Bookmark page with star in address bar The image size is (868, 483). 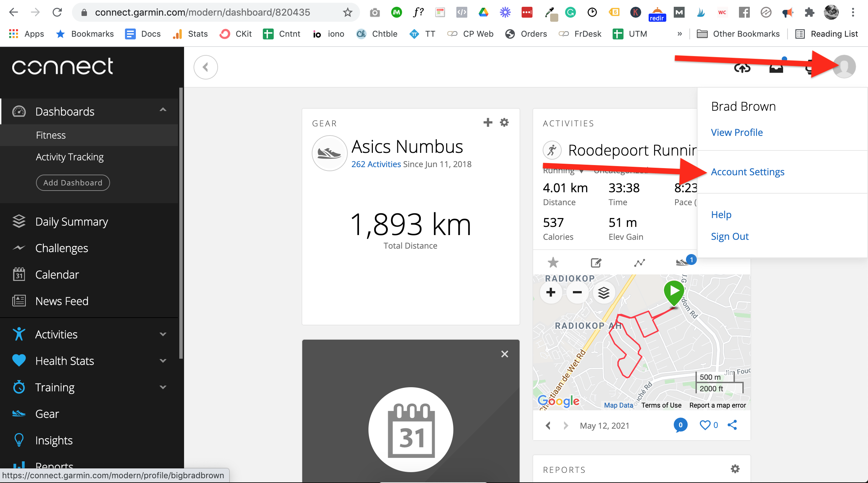[x=347, y=13]
